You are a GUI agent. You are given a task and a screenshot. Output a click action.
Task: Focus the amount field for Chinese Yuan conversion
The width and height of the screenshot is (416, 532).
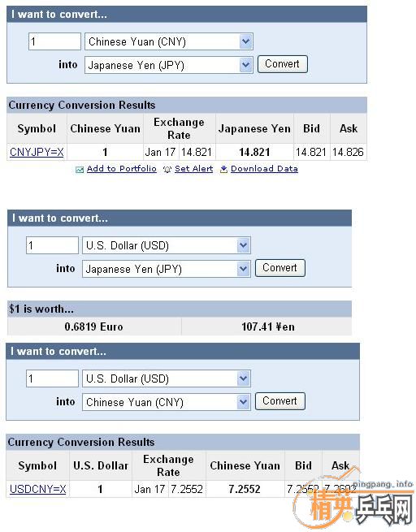54,41
